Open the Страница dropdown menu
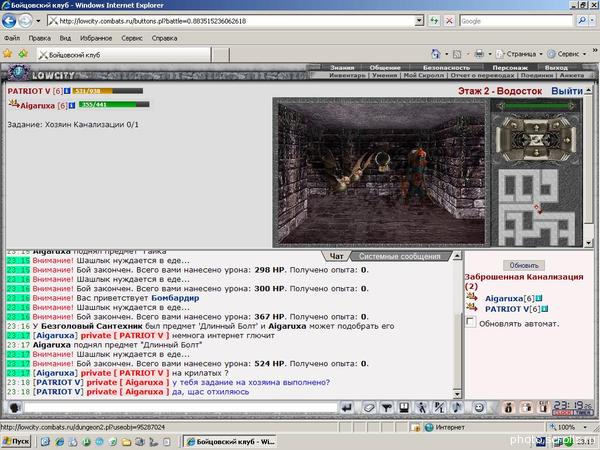600x450 pixels. coord(519,54)
